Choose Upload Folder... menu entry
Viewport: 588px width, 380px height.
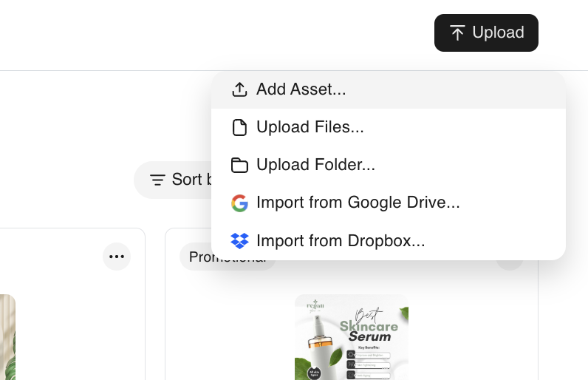click(x=389, y=165)
